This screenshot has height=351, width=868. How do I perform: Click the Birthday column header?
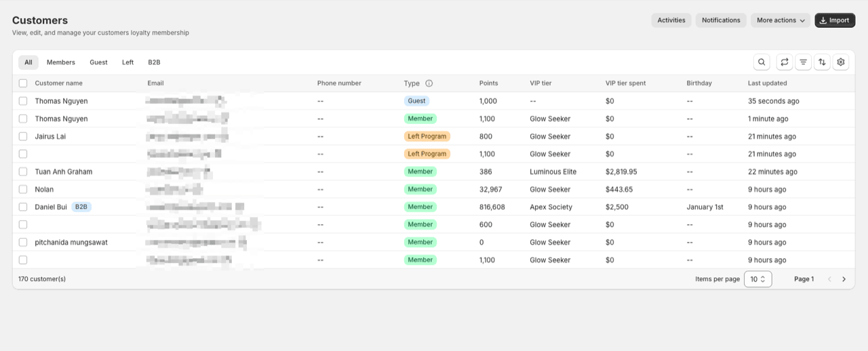point(699,83)
